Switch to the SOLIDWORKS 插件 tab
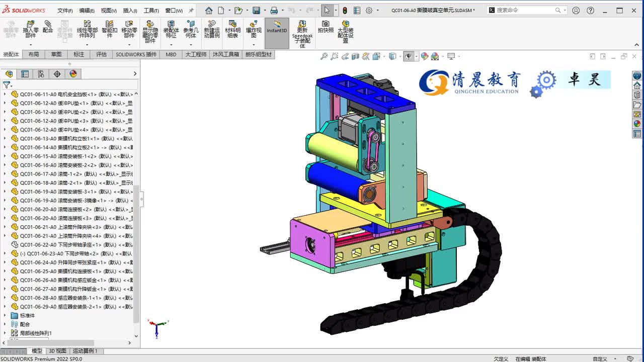This screenshot has width=644, height=362. pyautogui.click(x=136, y=54)
